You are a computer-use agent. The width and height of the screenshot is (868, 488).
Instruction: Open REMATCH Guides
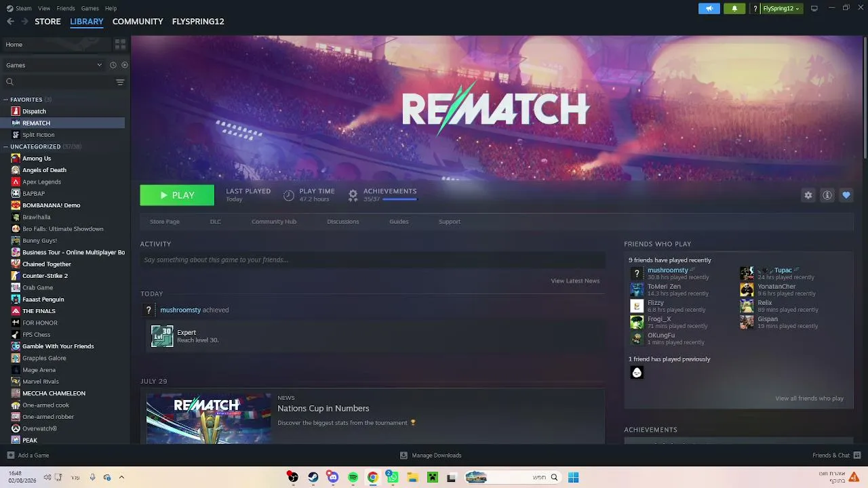coord(399,222)
